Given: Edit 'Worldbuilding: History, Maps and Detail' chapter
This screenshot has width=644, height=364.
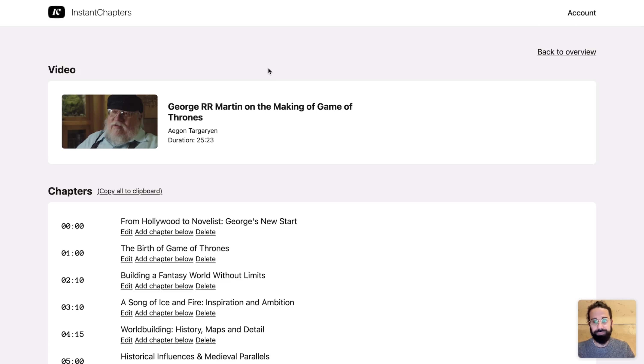Looking at the screenshot, I should tap(127, 340).
